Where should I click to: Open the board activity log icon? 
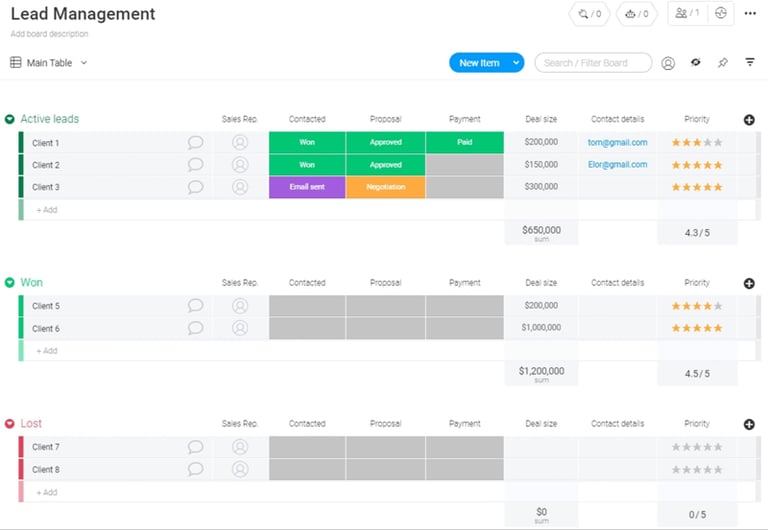click(720, 14)
